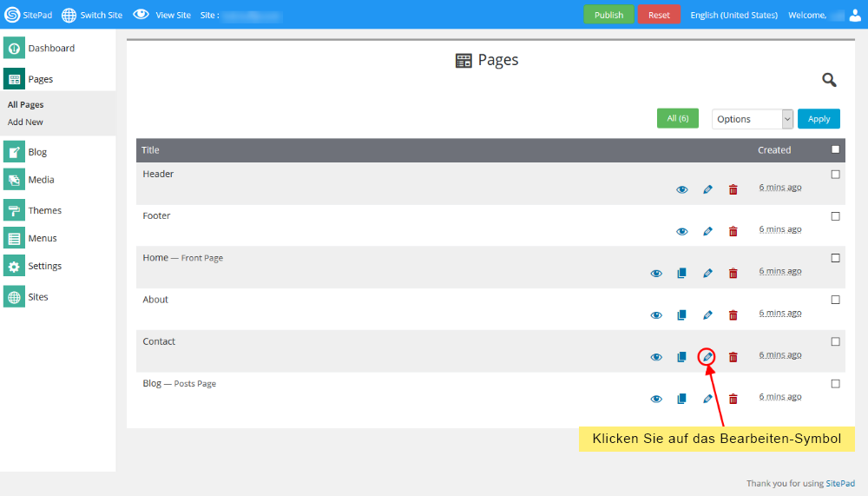Preview the Home page with eye icon
The height and width of the screenshot is (496, 868).
click(656, 274)
